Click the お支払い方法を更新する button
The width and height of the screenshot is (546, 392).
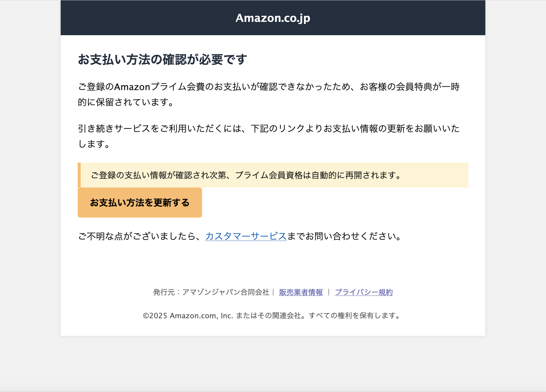click(140, 202)
